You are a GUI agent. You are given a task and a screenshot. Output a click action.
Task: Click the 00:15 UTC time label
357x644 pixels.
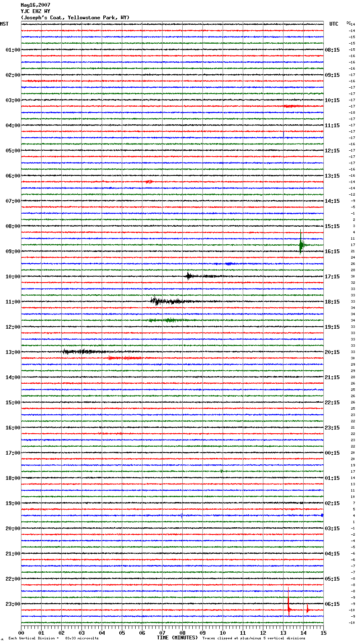click(332, 453)
